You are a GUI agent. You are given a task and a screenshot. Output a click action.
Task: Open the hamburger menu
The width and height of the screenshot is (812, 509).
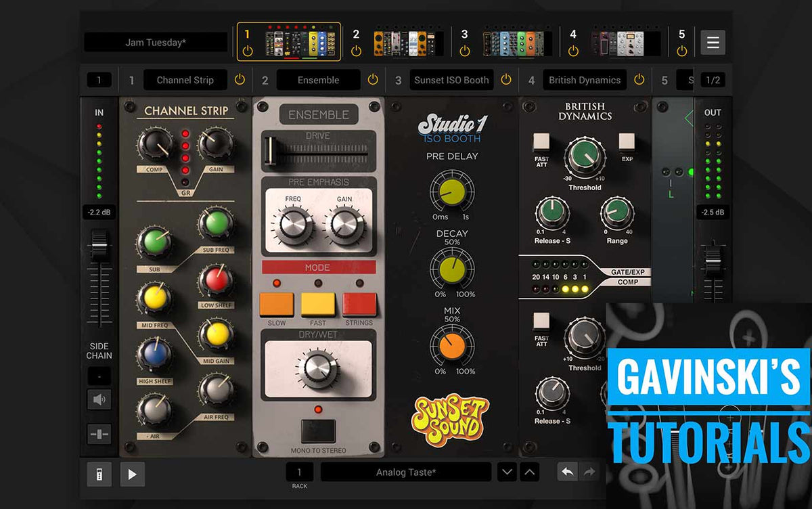pos(713,43)
